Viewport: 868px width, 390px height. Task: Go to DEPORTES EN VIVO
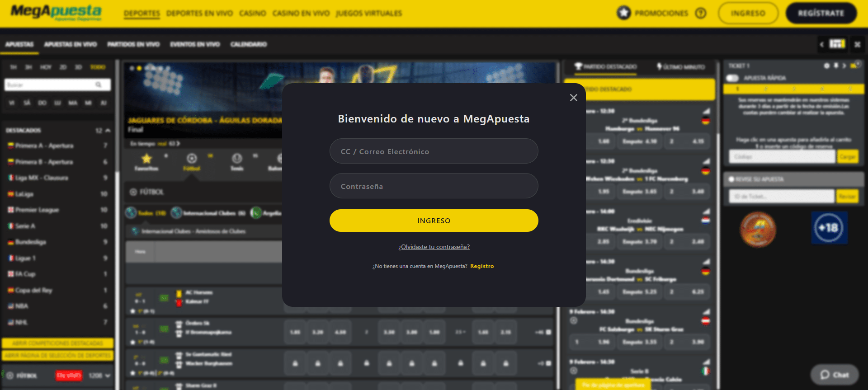pyautogui.click(x=199, y=14)
